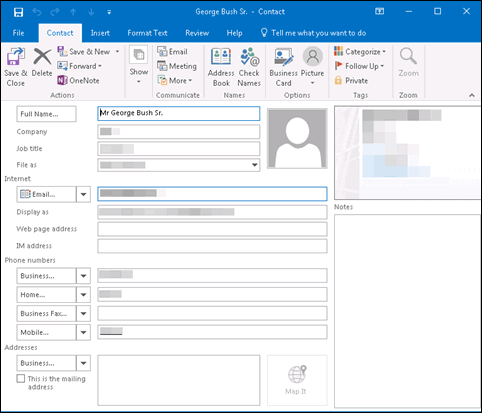Screen dimensions: 482x413
Task: Click the Redo arrow in title bar
Action: click(55, 12)
